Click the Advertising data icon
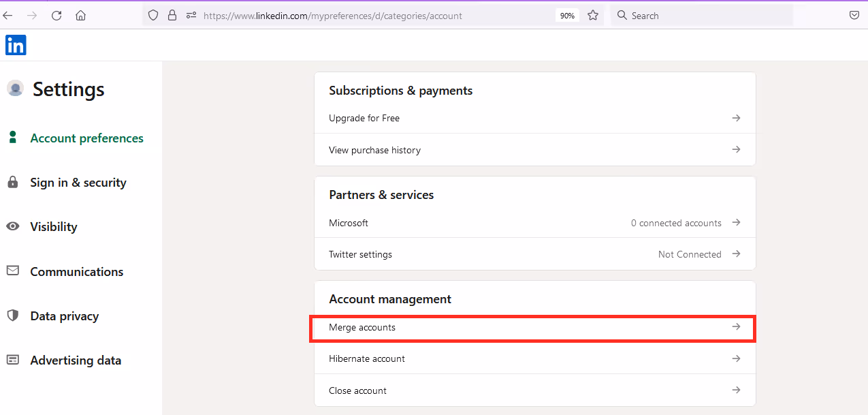Viewport: 868px width, 415px height. tap(12, 359)
